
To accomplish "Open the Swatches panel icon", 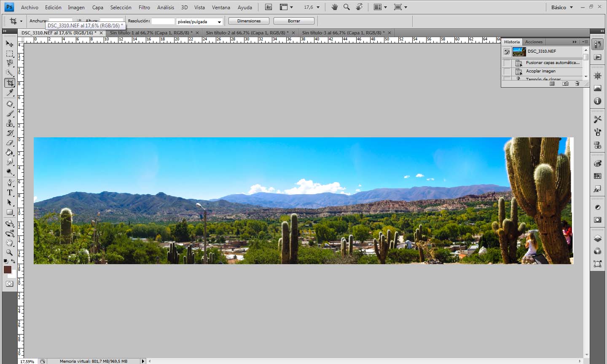I will [x=597, y=176].
